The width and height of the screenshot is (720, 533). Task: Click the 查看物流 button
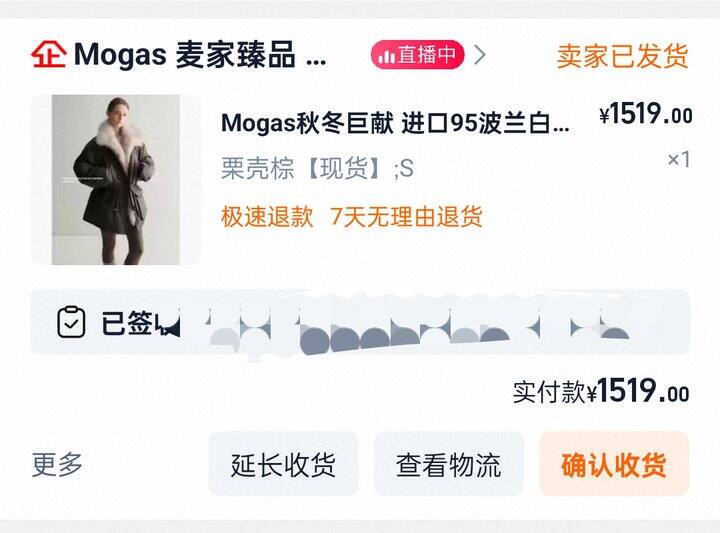(x=449, y=464)
